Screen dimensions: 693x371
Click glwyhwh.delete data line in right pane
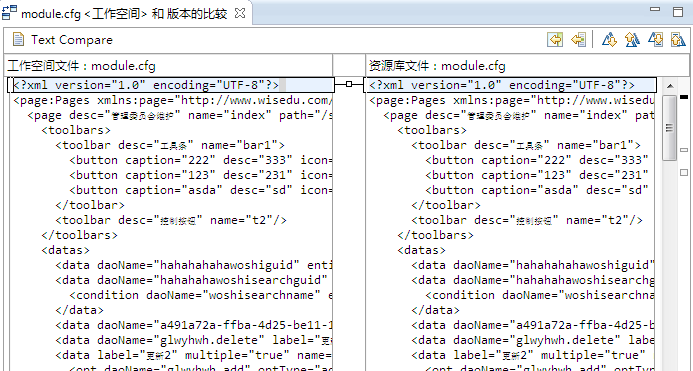click(533, 340)
